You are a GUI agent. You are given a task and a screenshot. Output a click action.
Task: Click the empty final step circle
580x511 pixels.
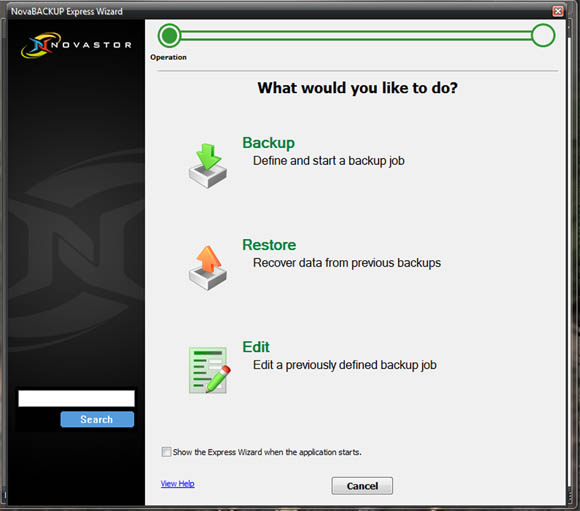click(543, 36)
